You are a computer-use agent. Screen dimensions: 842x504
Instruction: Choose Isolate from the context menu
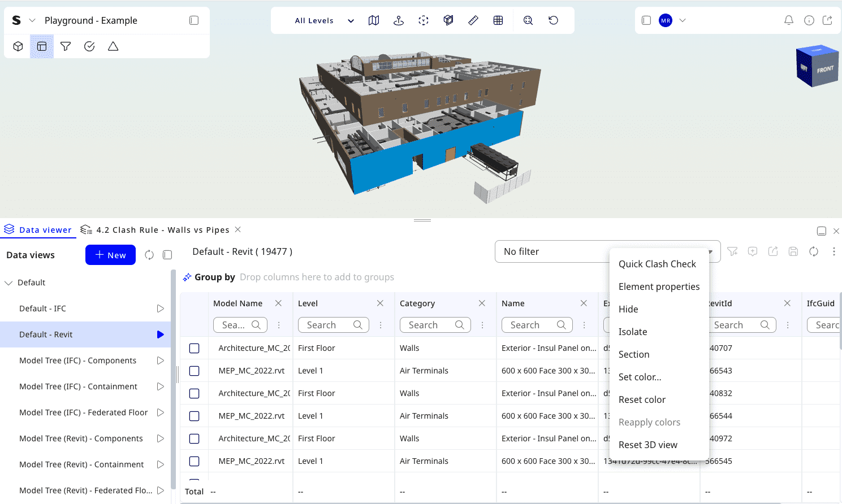pos(633,332)
